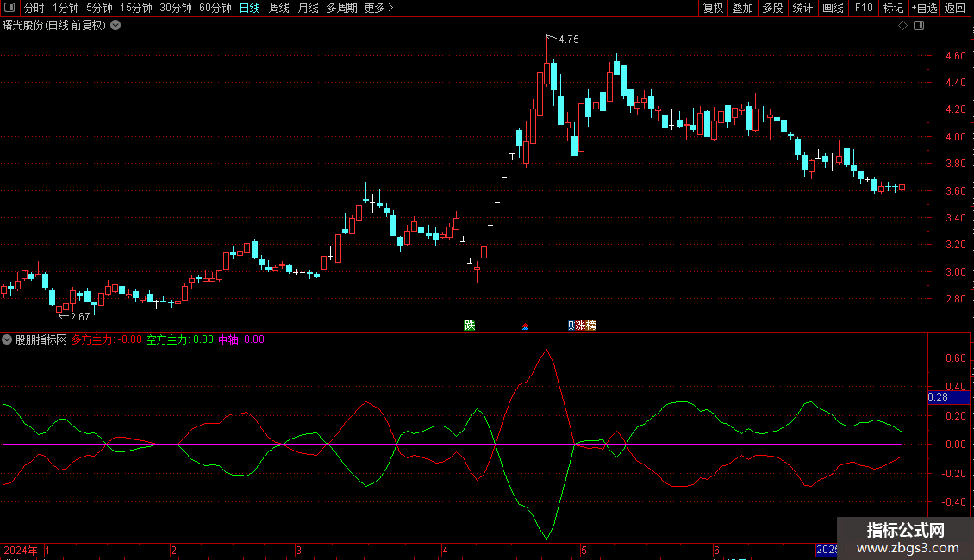The height and width of the screenshot is (560, 974).
Task: Select the 15分钟 period tab
Action: click(135, 8)
